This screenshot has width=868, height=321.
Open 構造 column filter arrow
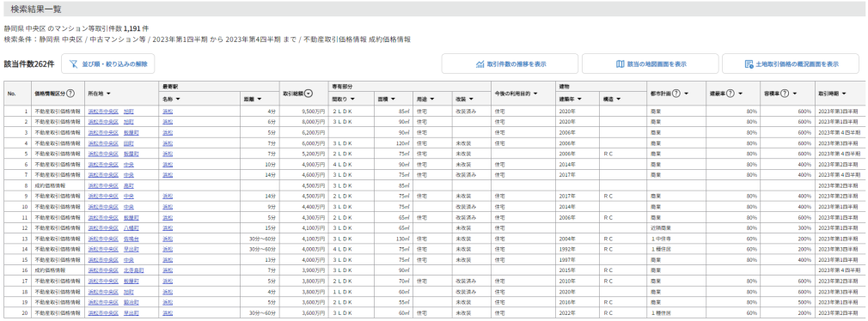pyautogui.click(x=618, y=100)
